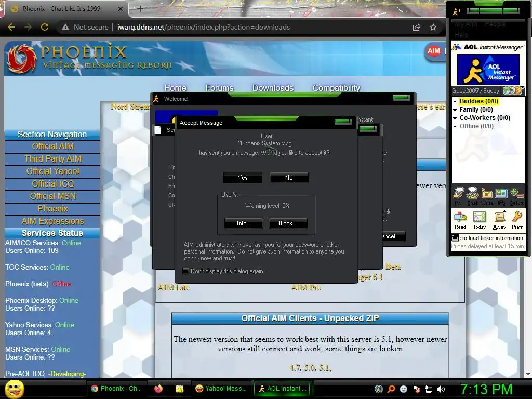Check 'Don't display this dialog again'
532x399 pixels.
pyautogui.click(x=185, y=271)
